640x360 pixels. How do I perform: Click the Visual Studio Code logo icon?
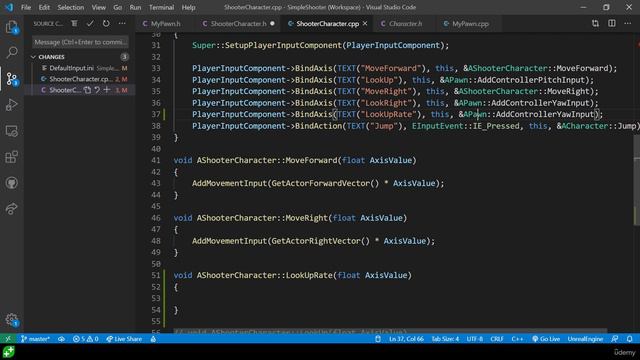[9, 7]
